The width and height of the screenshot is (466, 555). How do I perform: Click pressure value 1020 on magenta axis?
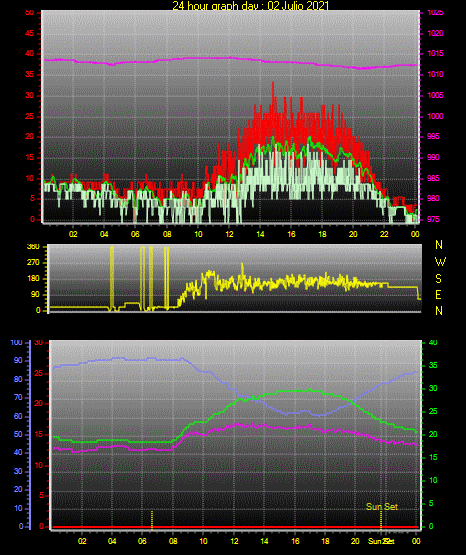(435, 33)
